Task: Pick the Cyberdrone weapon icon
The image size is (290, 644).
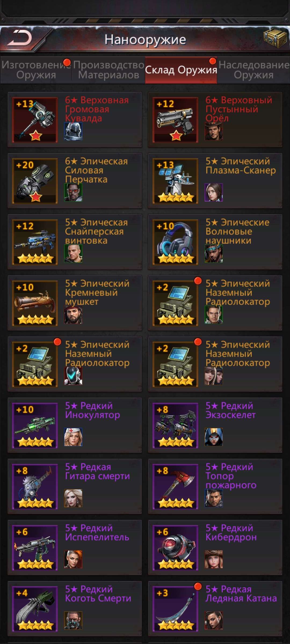Action: (x=175, y=548)
